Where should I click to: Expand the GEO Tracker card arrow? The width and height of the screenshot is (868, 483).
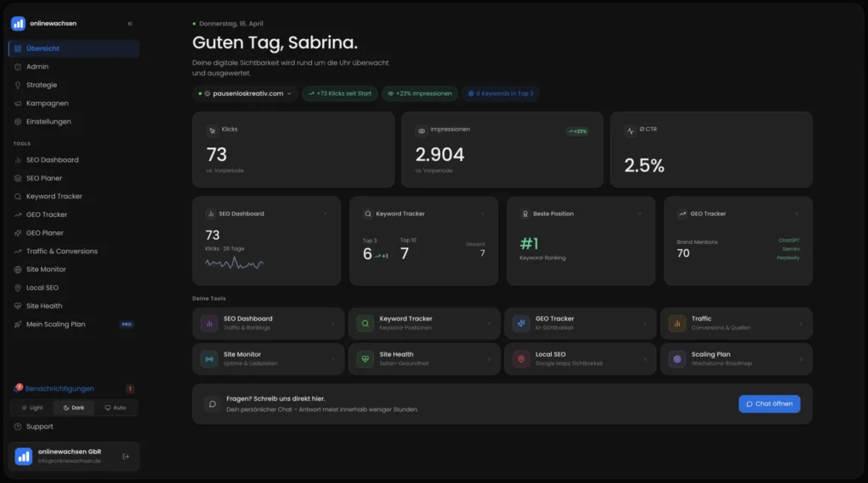tap(798, 214)
